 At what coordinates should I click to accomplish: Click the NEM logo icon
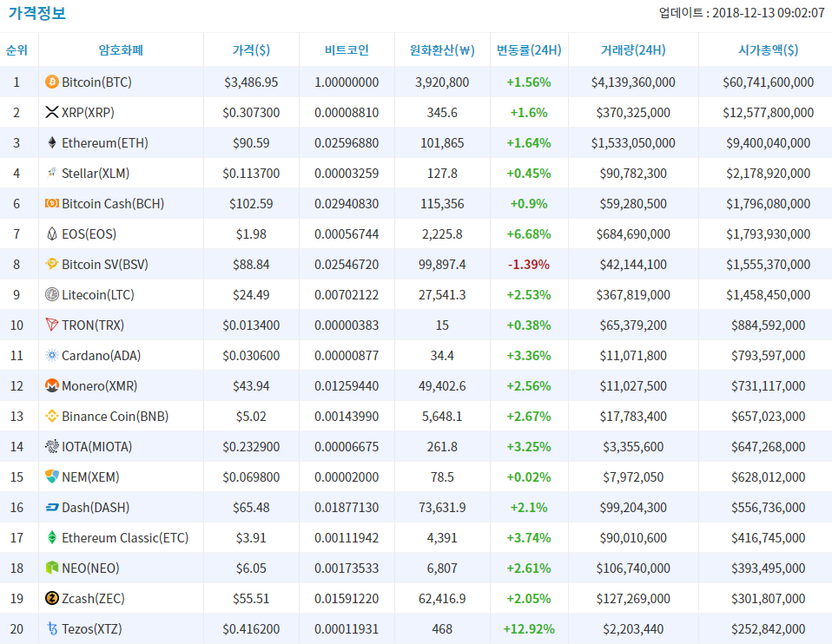point(51,476)
